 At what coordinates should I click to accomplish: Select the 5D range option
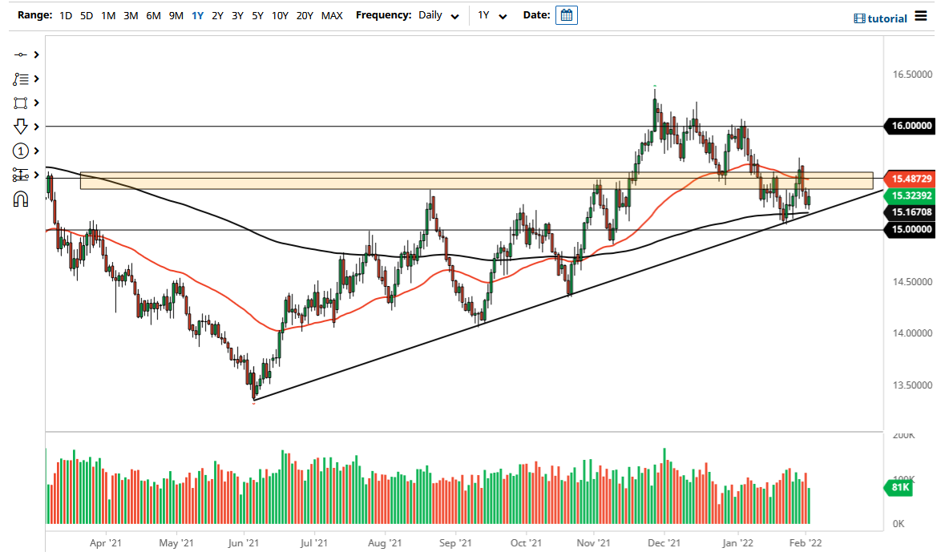tap(86, 15)
